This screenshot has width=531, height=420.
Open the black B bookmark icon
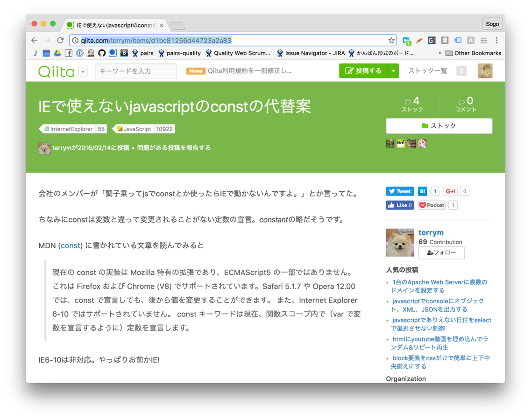[x=124, y=53]
